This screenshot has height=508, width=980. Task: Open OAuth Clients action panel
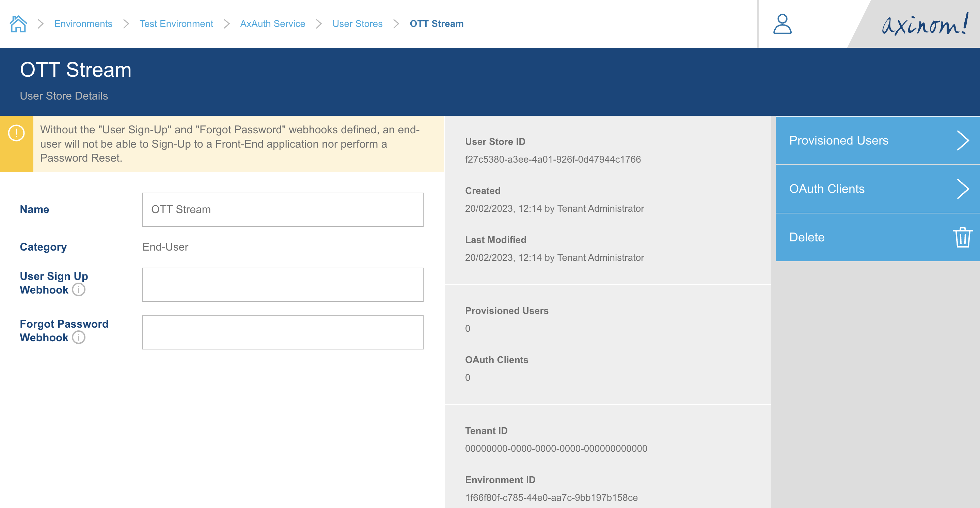(x=827, y=189)
